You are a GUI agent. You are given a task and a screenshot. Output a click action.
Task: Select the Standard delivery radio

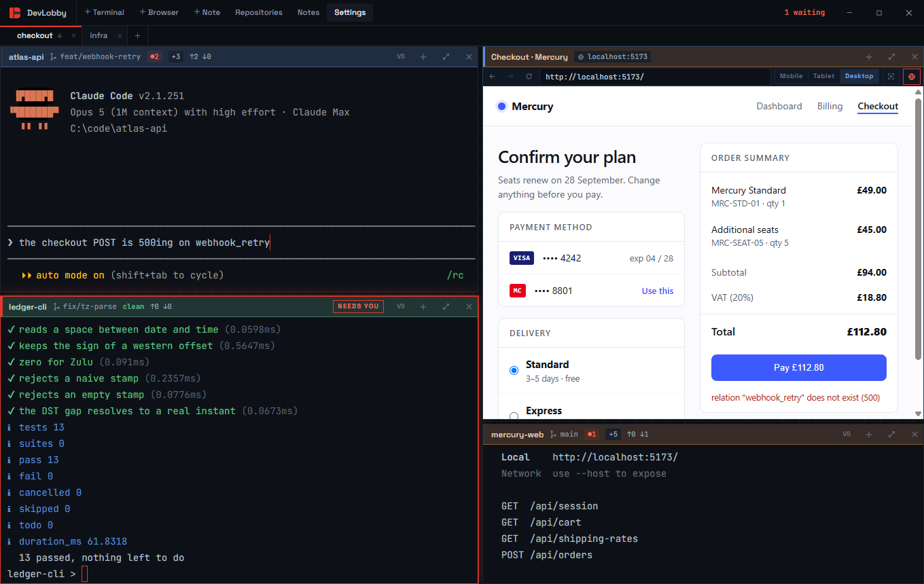(514, 371)
